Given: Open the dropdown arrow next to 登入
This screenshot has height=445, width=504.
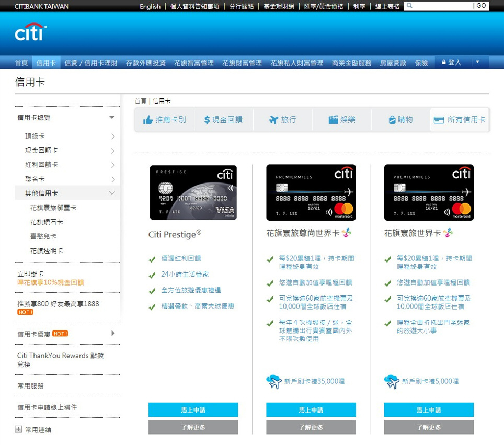Looking at the screenshot, I should (477, 62).
